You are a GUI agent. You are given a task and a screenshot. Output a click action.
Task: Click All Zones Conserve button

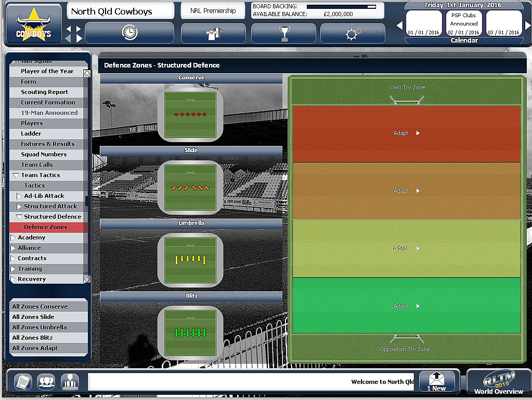coord(48,306)
